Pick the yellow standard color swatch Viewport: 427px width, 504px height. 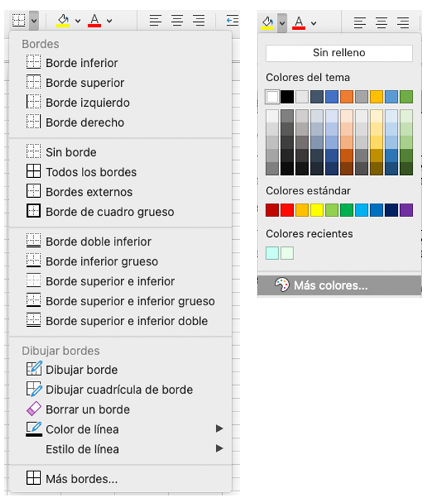pyautogui.click(x=317, y=210)
